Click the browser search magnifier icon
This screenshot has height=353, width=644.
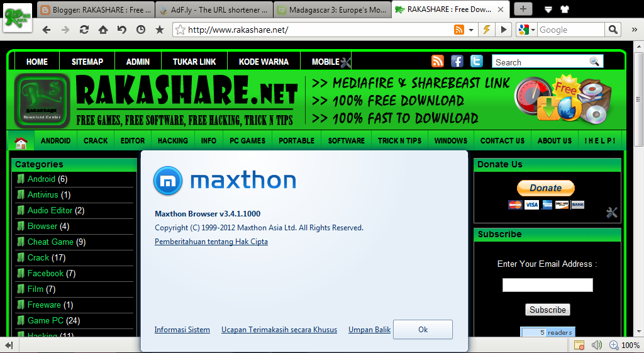613,30
